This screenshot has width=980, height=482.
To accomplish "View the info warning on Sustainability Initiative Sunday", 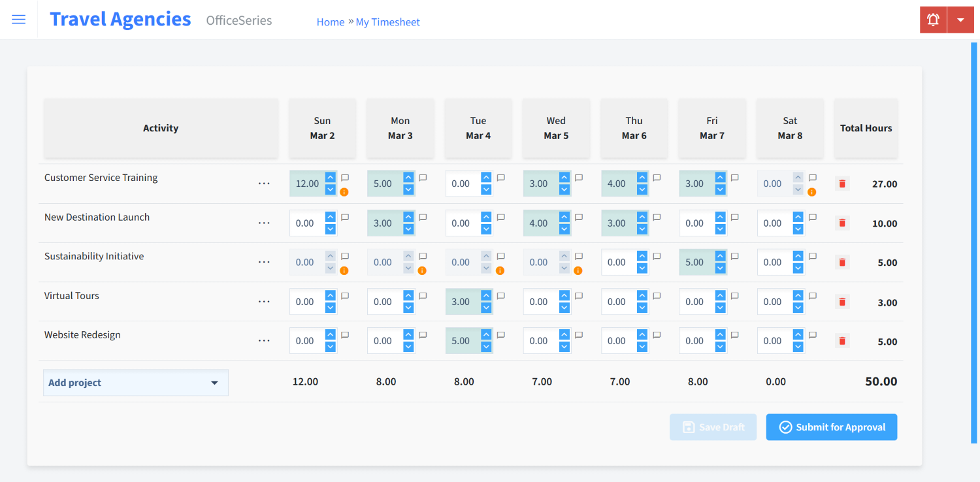I will pos(344,270).
